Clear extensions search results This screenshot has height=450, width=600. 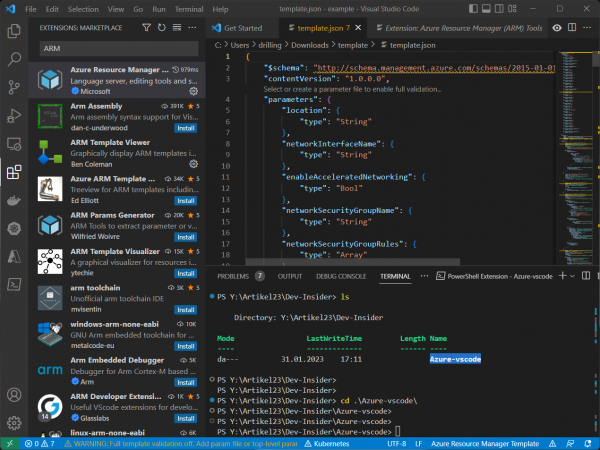(x=177, y=28)
